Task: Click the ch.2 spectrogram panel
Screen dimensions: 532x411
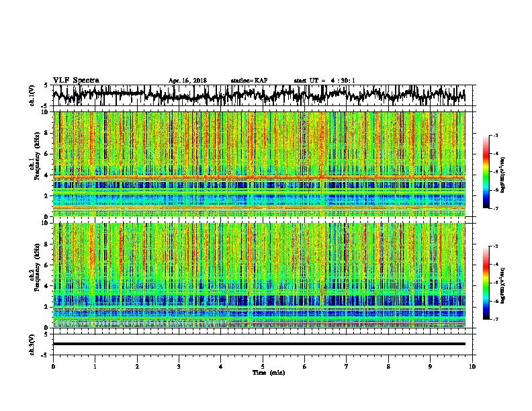Action: 259,275
